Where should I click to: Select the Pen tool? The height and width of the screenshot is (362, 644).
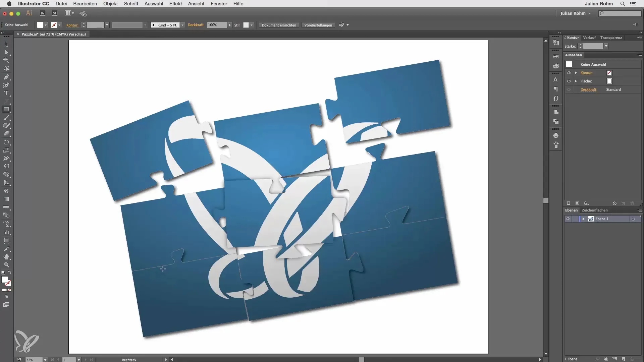6,77
